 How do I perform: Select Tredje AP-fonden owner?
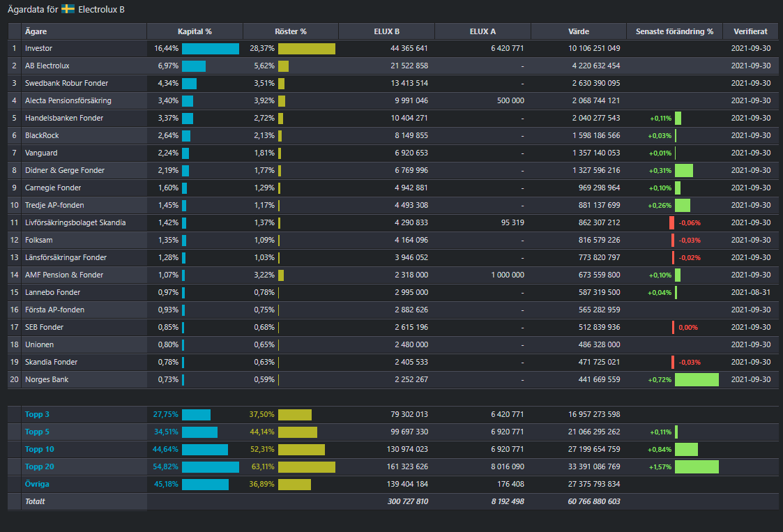(54, 205)
